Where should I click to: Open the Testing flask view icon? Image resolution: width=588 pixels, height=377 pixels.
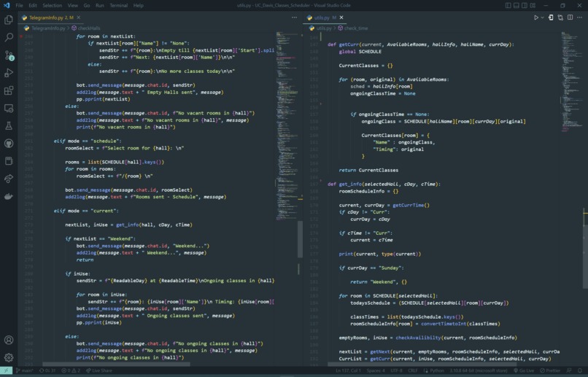(9, 126)
